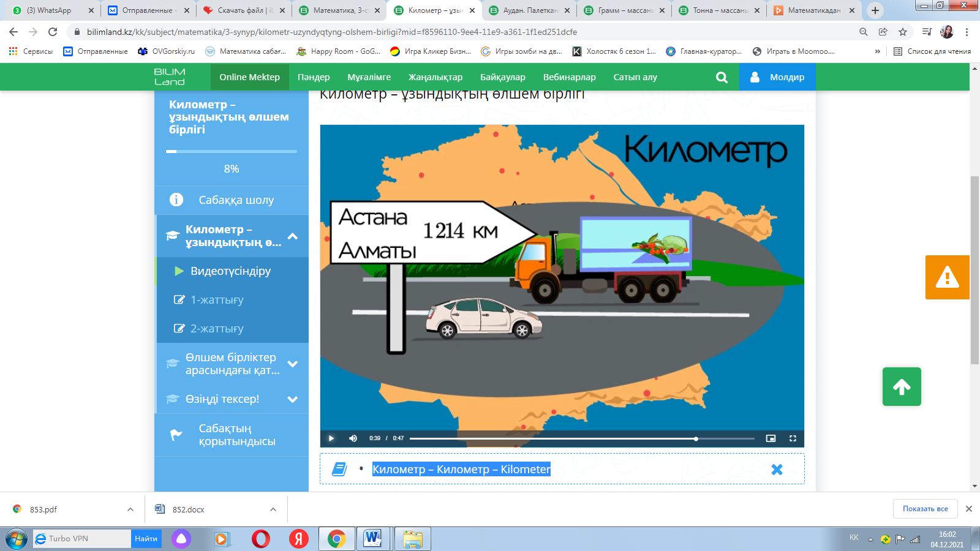Open Microsoft Word from the taskbar
Screen dimensions: 980x551
pyautogui.click(x=372, y=539)
